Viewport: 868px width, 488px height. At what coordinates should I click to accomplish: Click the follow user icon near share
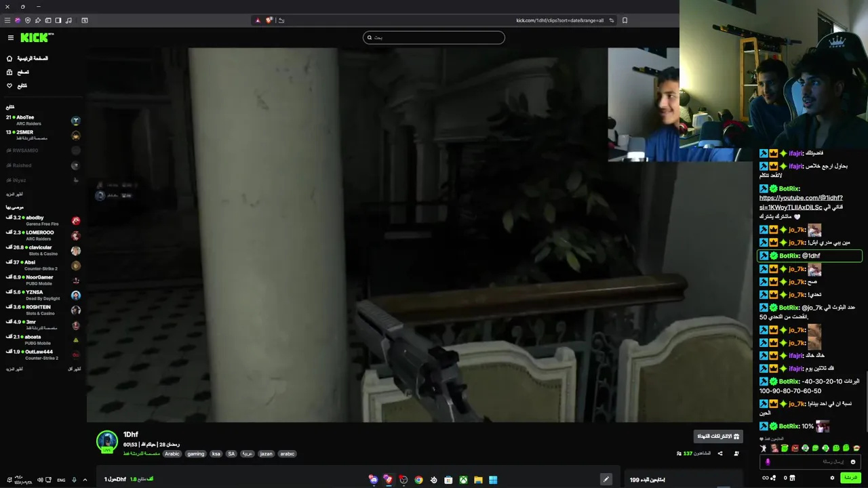tap(736, 453)
